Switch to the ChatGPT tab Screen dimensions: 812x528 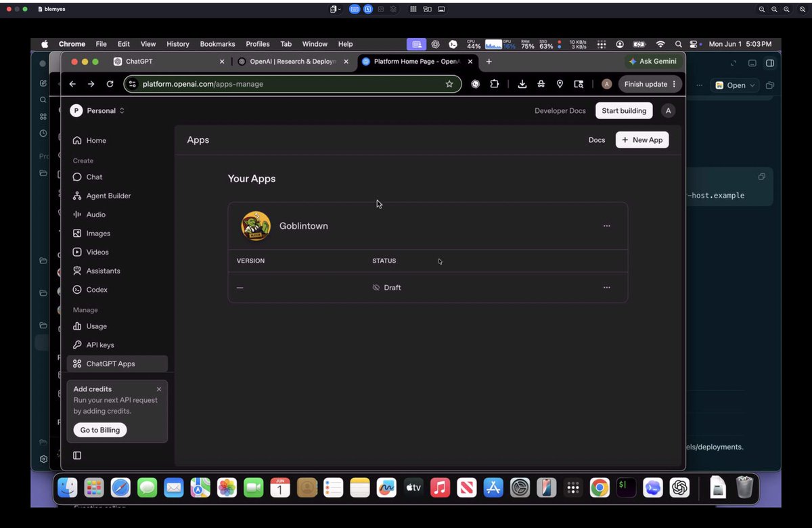click(169, 62)
